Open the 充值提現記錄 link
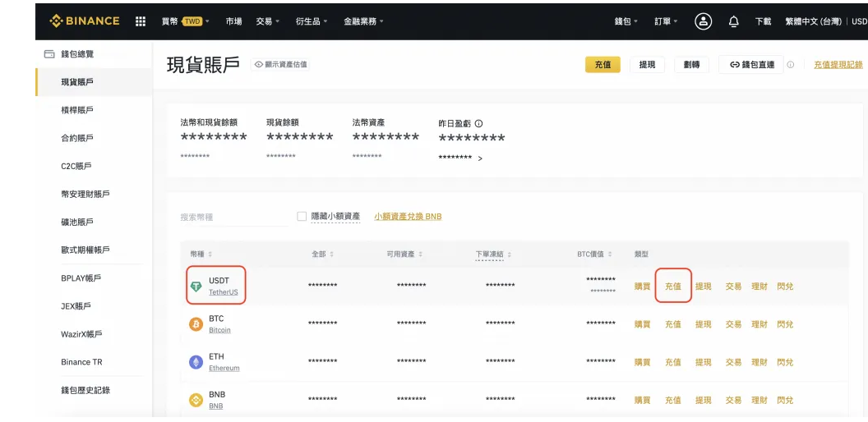 tap(838, 65)
